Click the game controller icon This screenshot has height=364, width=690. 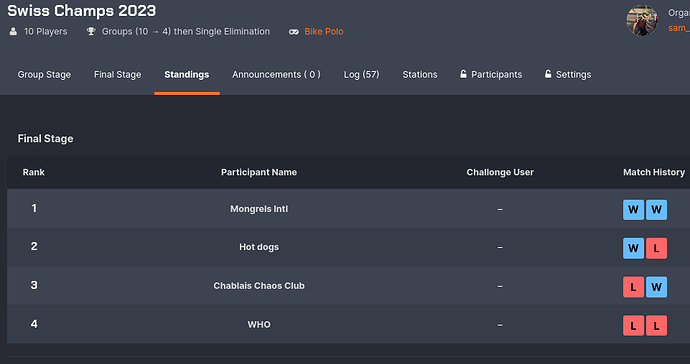pos(294,32)
